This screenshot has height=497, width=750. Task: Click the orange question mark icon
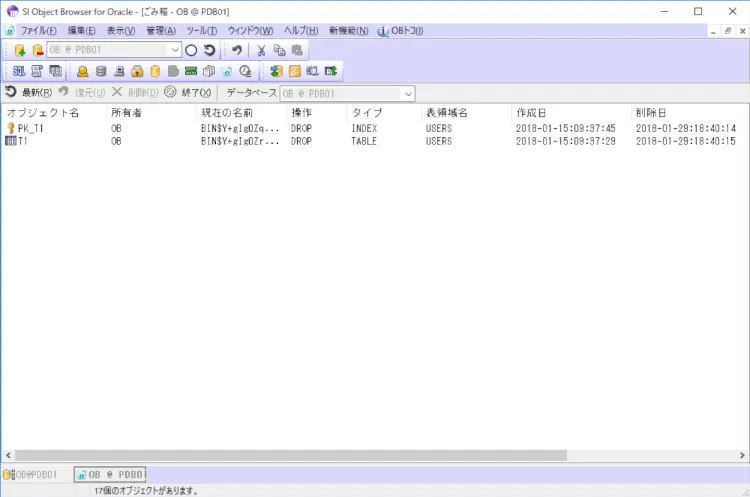point(295,71)
